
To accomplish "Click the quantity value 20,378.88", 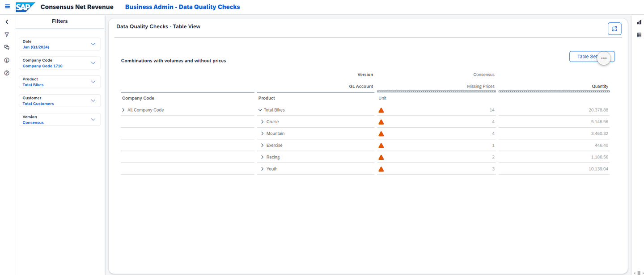I will (x=598, y=110).
